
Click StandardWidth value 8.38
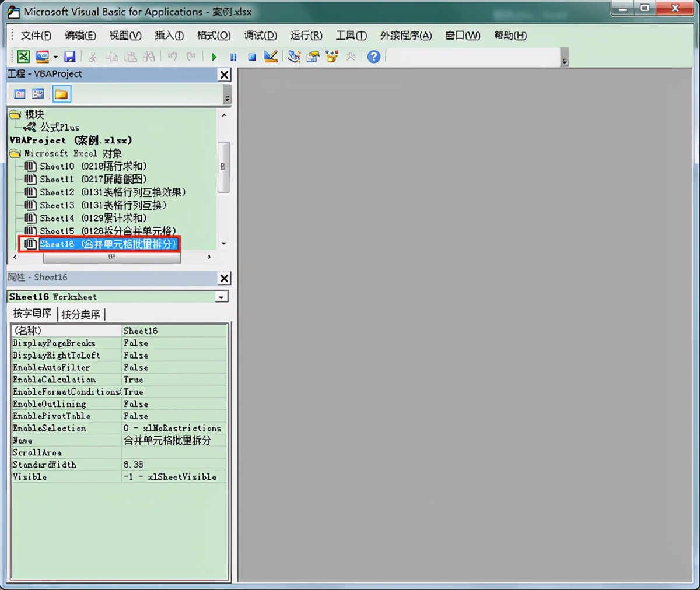pyautogui.click(x=174, y=464)
